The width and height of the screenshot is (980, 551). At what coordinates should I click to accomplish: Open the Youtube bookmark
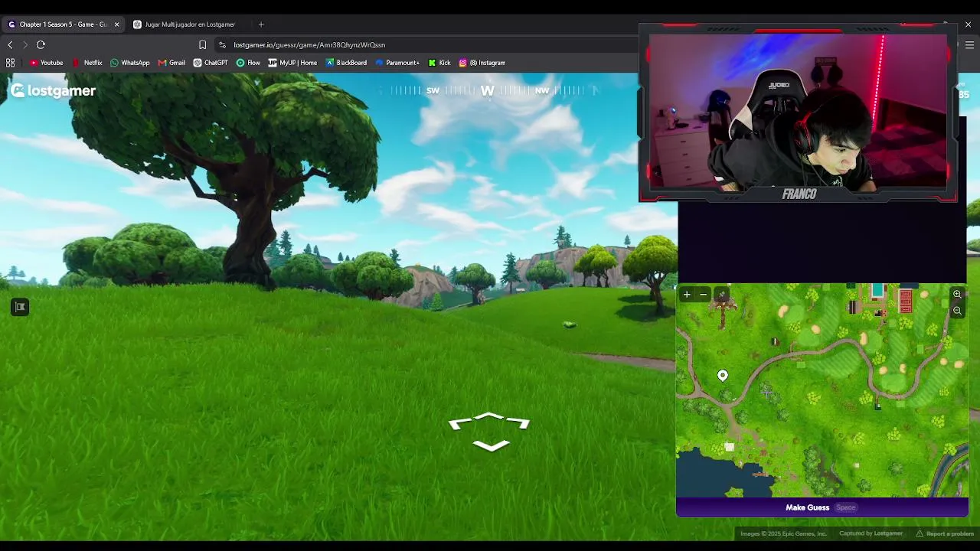coord(46,63)
